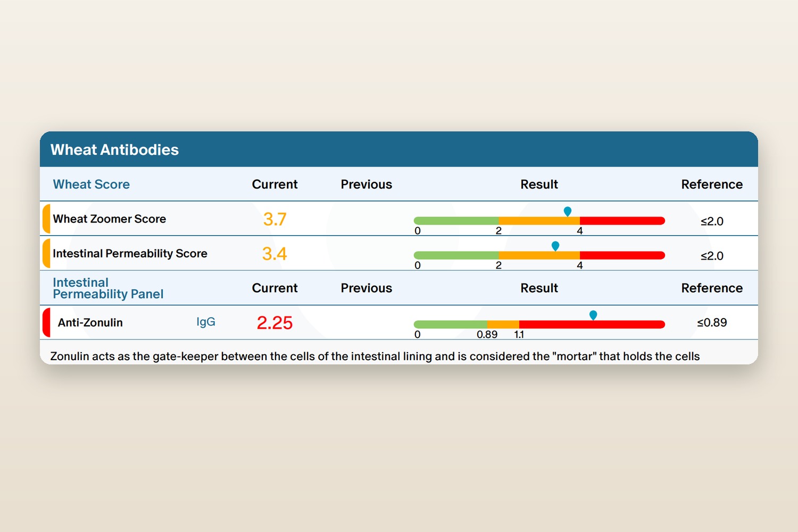Click the Reference column header in Wheat Score section
Image resolution: width=798 pixels, height=532 pixels.
click(712, 184)
